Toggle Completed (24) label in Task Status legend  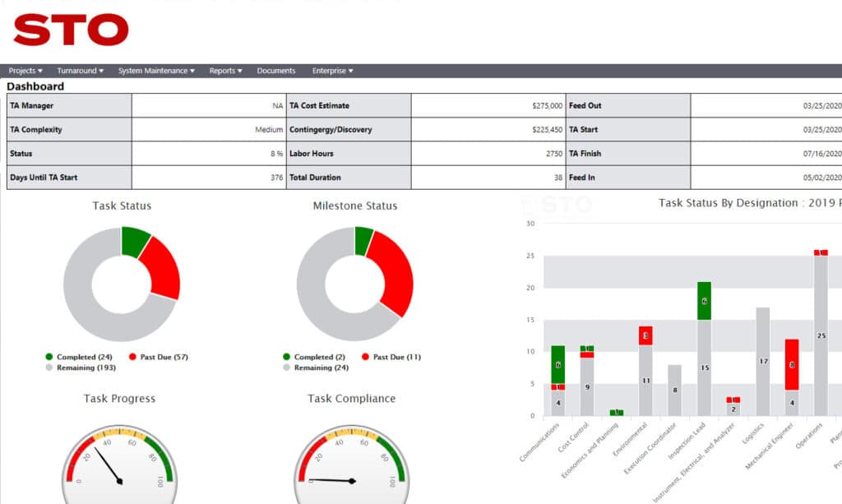(85, 357)
